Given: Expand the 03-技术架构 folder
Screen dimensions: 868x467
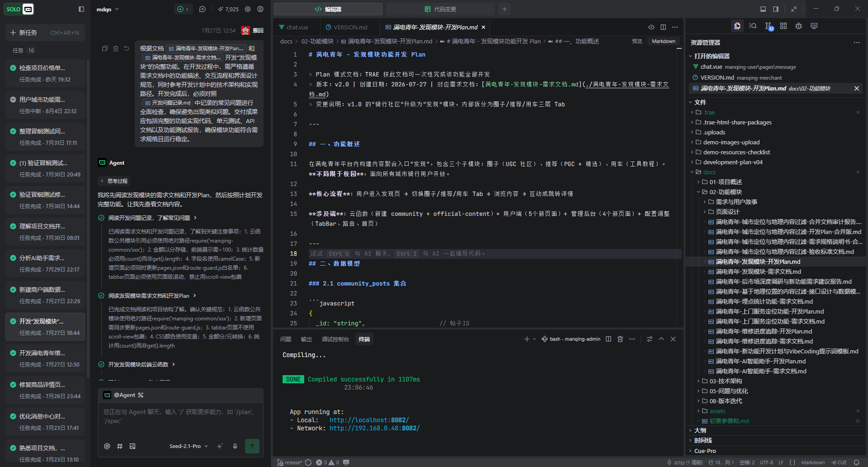Looking at the screenshot, I should click(x=726, y=381).
